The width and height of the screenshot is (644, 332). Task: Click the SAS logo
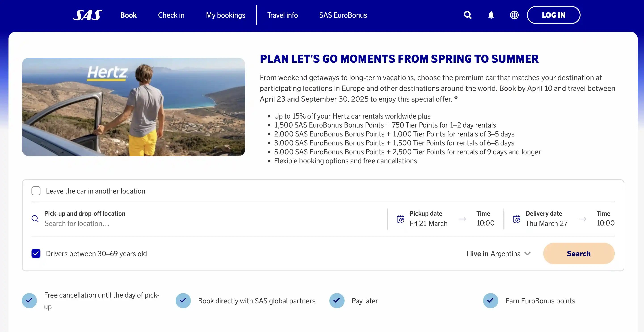[x=88, y=15]
